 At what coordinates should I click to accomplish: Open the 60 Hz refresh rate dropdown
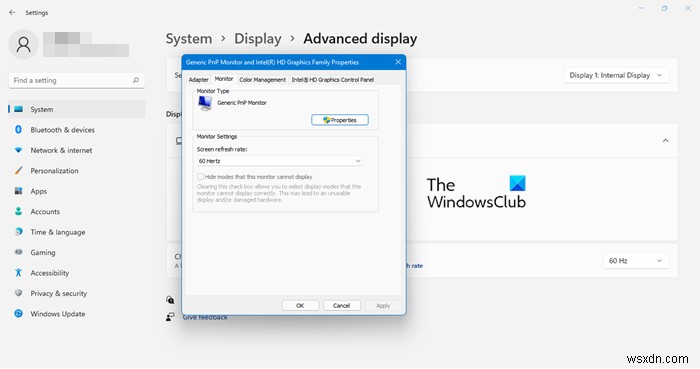(636, 261)
